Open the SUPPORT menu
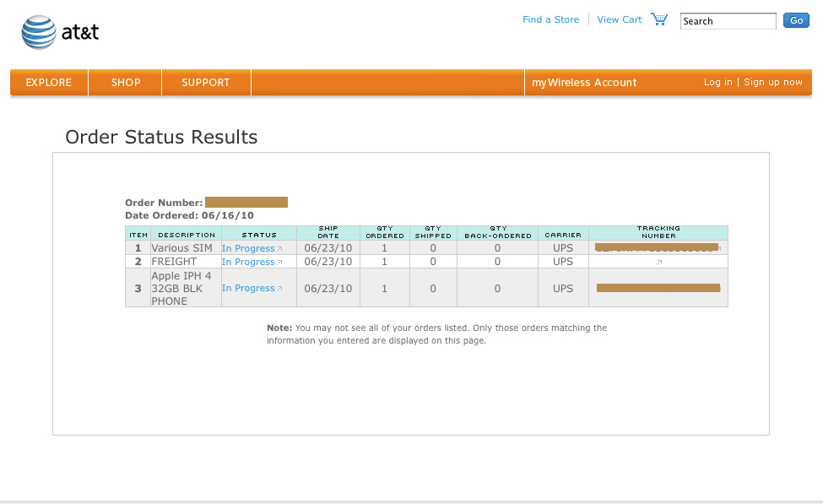 [x=206, y=83]
